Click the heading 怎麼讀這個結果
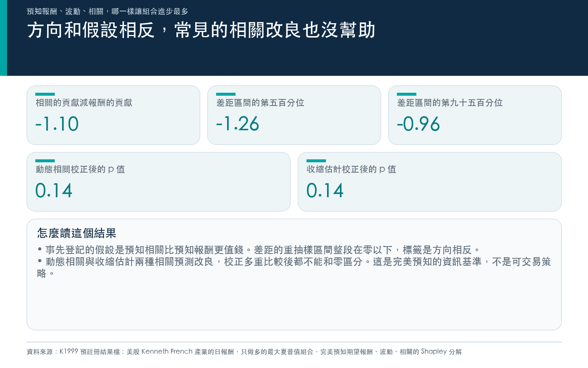The image size is (588, 368). pyautogui.click(x=77, y=233)
